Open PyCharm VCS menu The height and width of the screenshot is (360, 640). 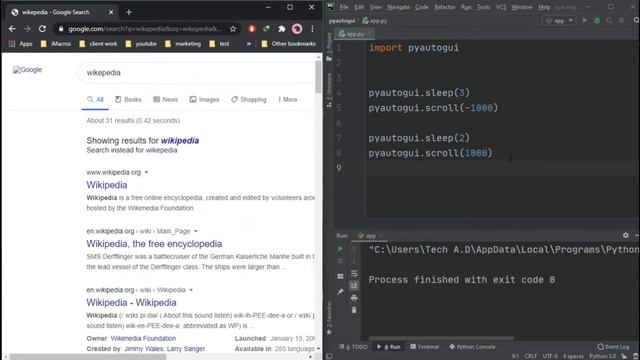click(x=501, y=7)
